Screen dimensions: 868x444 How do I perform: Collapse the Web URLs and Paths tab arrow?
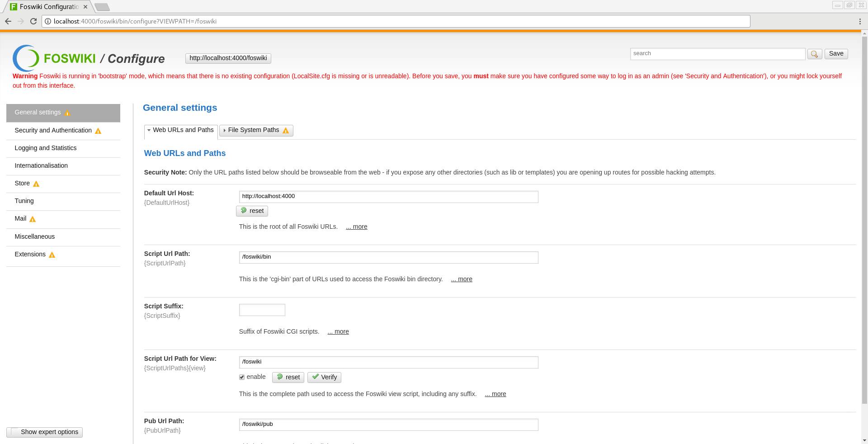point(149,130)
